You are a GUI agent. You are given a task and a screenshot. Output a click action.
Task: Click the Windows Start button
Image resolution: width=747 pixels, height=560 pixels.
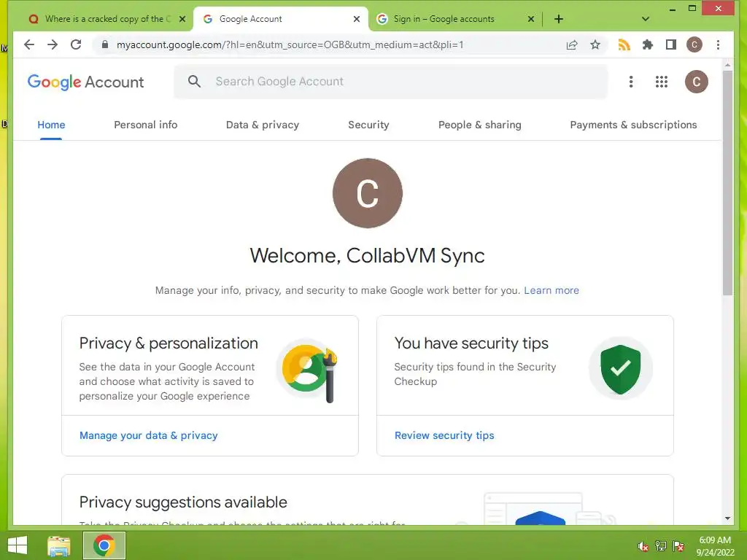pyautogui.click(x=18, y=545)
